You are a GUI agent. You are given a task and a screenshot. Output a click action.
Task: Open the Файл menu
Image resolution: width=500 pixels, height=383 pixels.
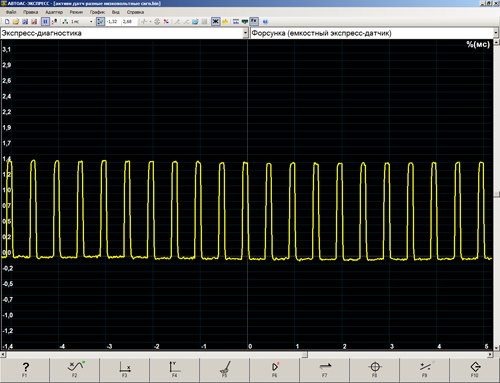click(x=11, y=12)
